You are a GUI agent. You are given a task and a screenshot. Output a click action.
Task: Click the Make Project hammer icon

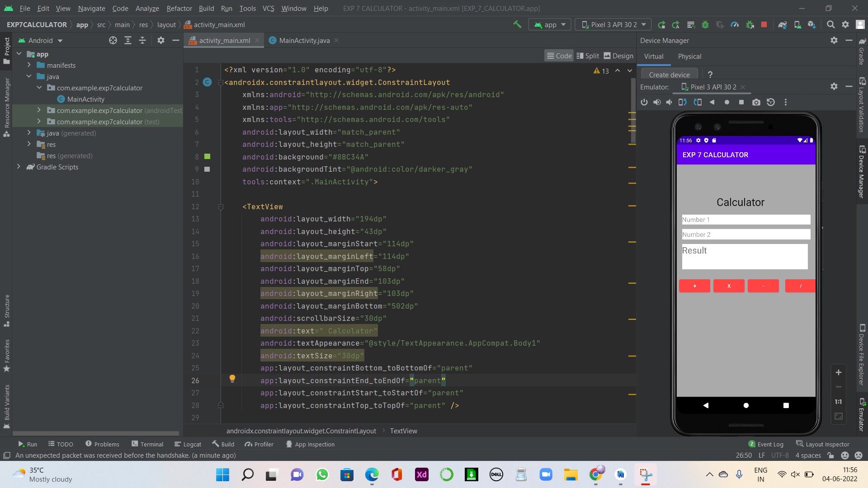click(517, 24)
